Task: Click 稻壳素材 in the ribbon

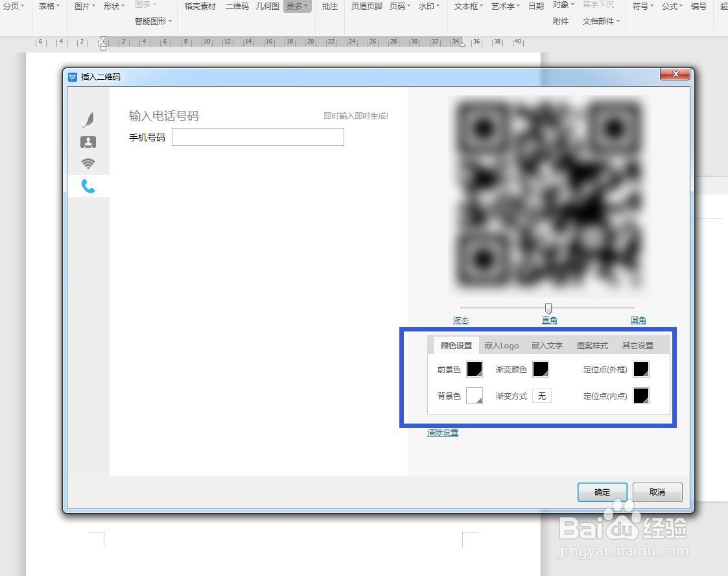Action: [x=200, y=6]
